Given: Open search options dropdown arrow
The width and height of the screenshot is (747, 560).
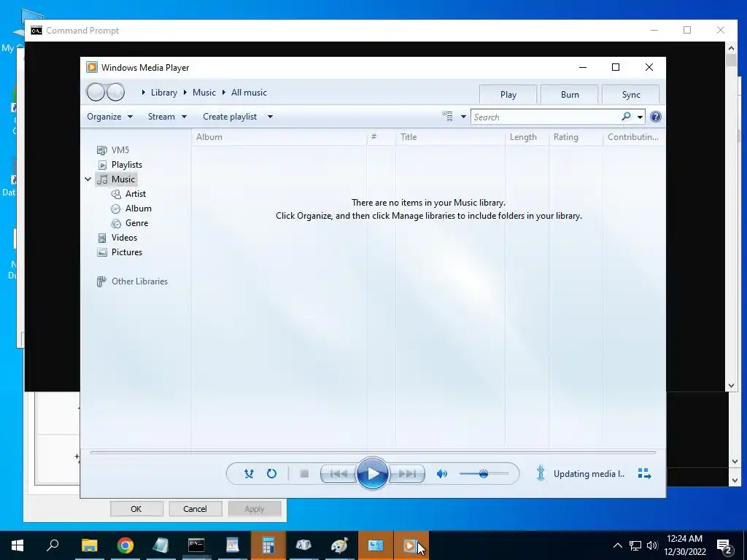Looking at the screenshot, I should pos(640,117).
